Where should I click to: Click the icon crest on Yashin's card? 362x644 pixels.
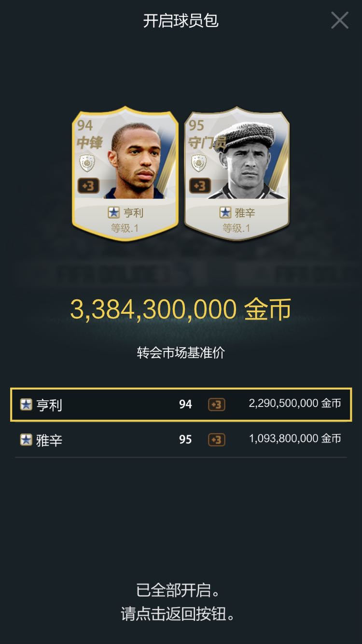pyautogui.click(x=198, y=164)
